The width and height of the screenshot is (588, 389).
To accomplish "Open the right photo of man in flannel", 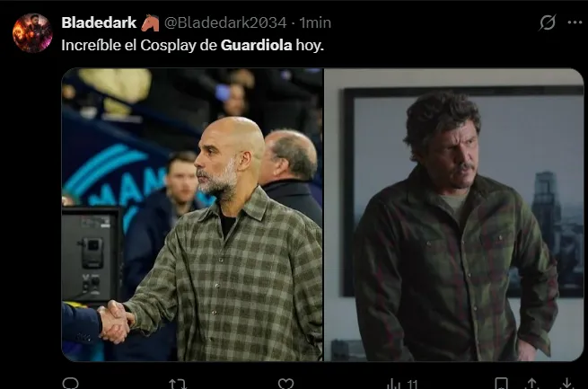I will (x=453, y=215).
